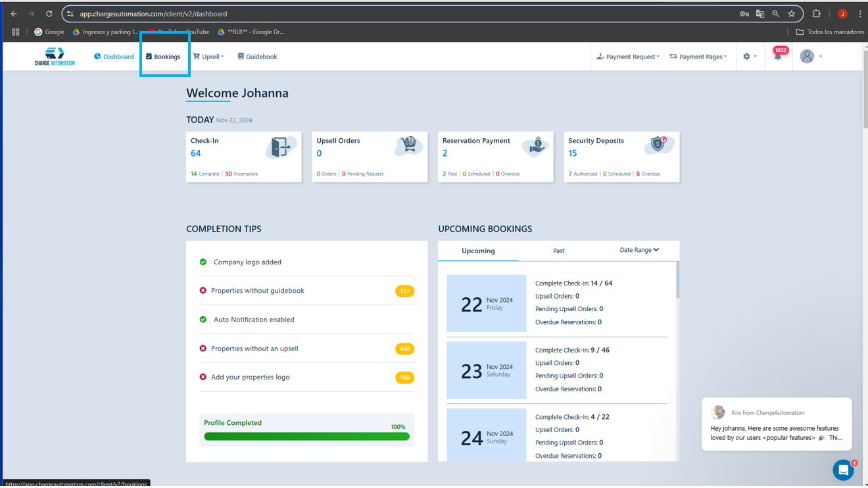Click '2 Paid' under Reservation Payment
The image size is (868, 488).
point(449,174)
